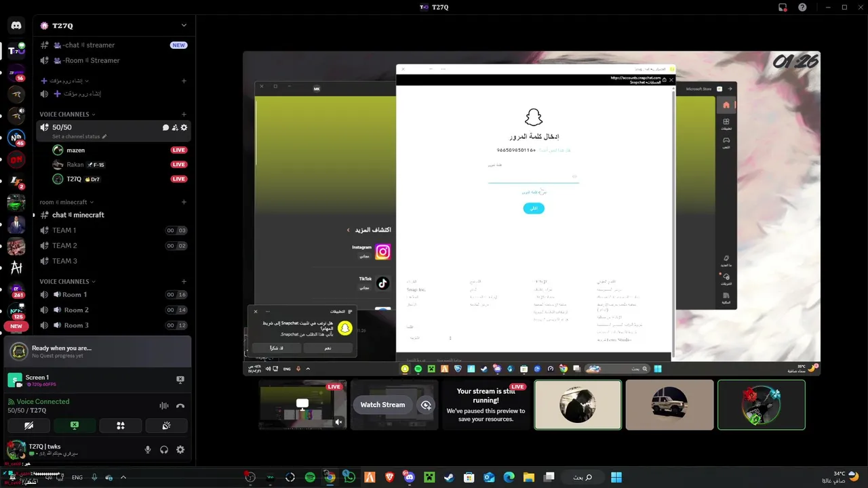Join Room 3 voice channel
868x488 pixels.
pyautogui.click(x=114, y=325)
